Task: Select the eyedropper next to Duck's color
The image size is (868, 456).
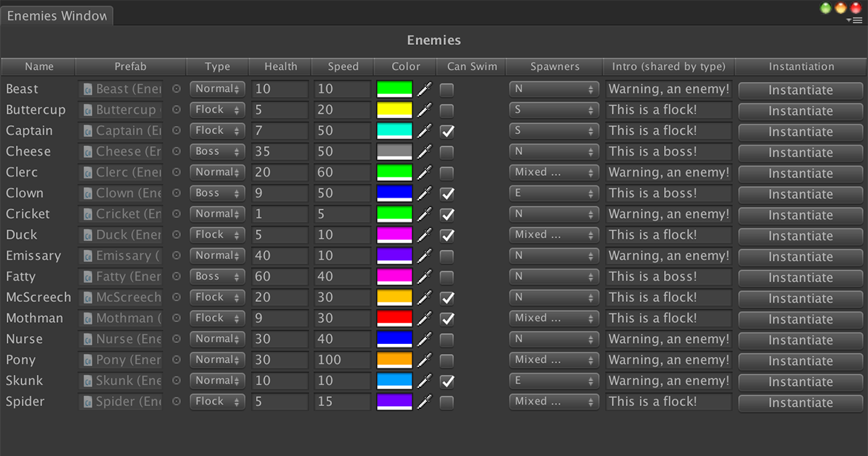Action: pyautogui.click(x=425, y=235)
